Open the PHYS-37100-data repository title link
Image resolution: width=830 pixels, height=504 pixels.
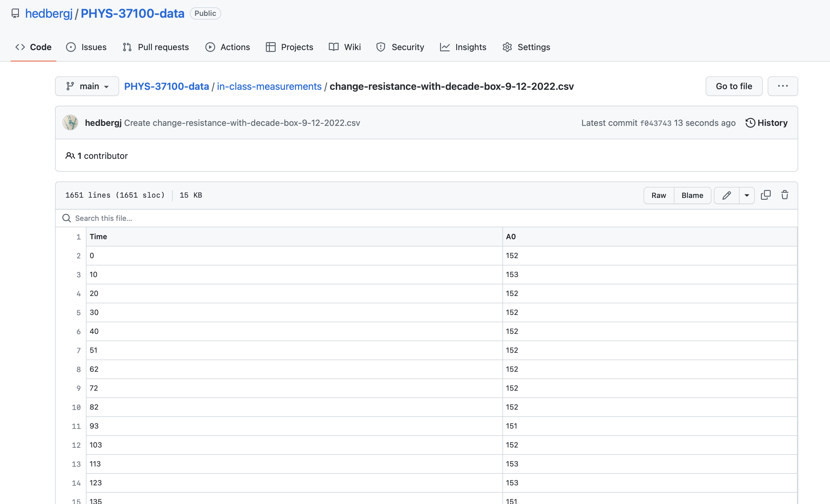click(132, 13)
